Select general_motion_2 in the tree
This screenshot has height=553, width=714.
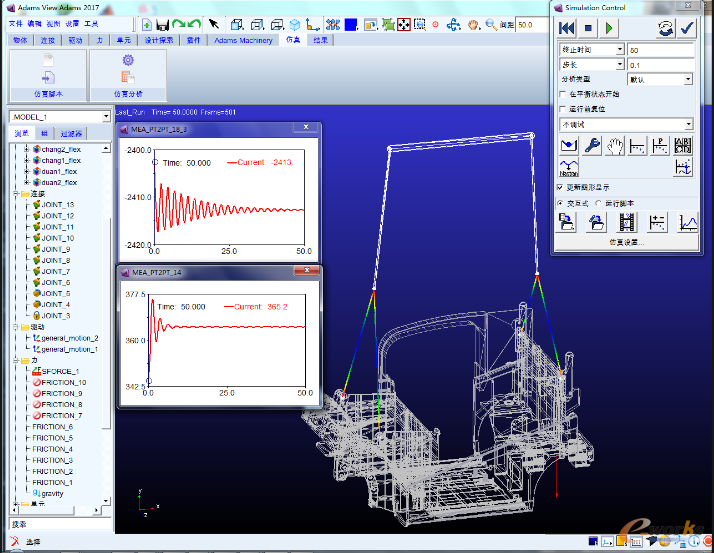click(x=70, y=338)
